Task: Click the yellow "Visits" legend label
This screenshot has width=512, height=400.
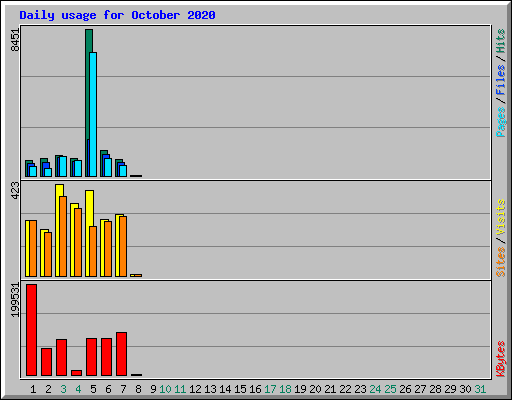Action: point(501,218)
